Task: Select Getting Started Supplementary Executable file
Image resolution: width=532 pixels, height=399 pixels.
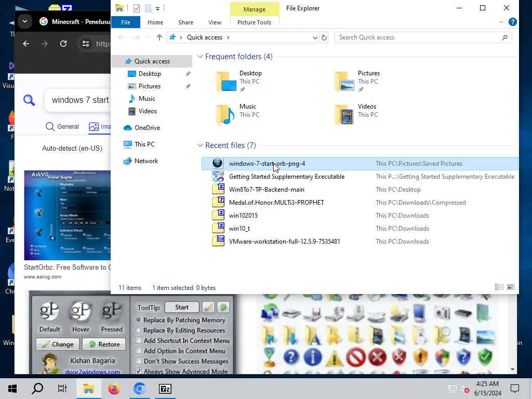Action: 360,177
